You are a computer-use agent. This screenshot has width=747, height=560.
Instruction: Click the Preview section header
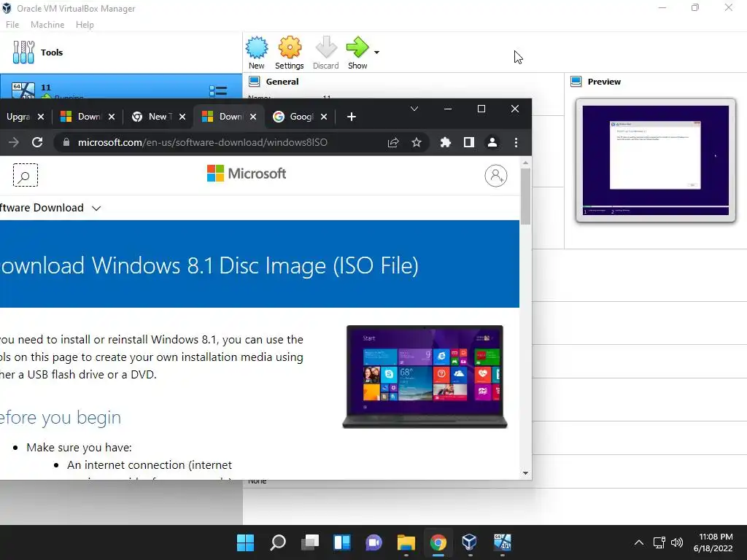(604, 82)
